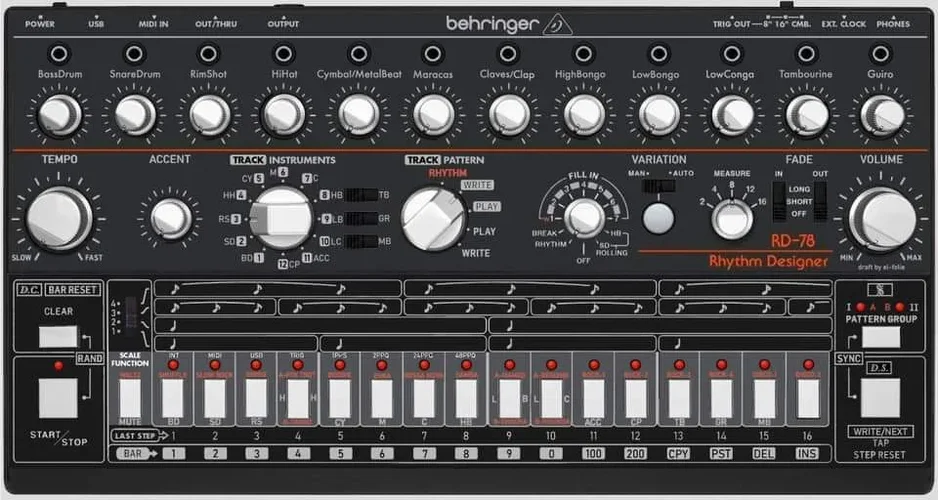This screenshot has width=938, height=500.
Task: Toggle step 6 M button
Action: pos(382,398)
